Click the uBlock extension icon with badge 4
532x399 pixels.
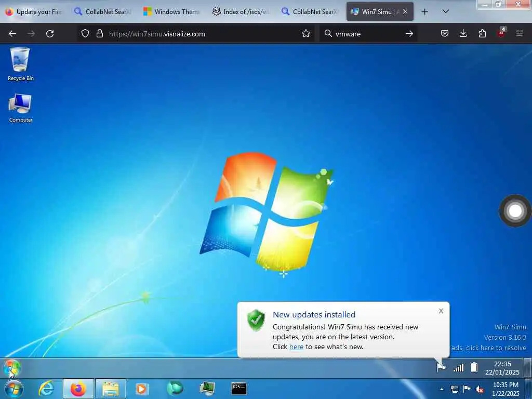[501, 33]
